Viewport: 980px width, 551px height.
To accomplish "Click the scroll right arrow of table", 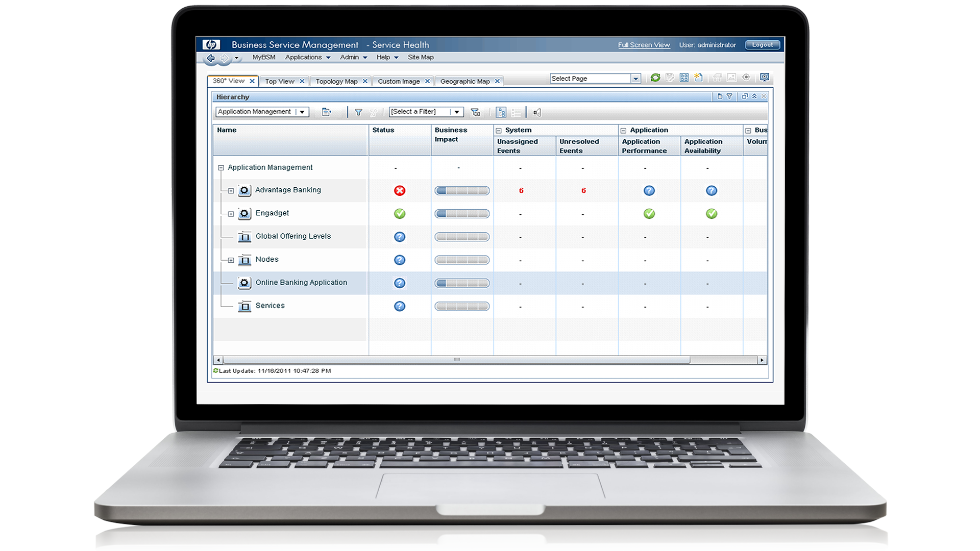I will [762, 360].
